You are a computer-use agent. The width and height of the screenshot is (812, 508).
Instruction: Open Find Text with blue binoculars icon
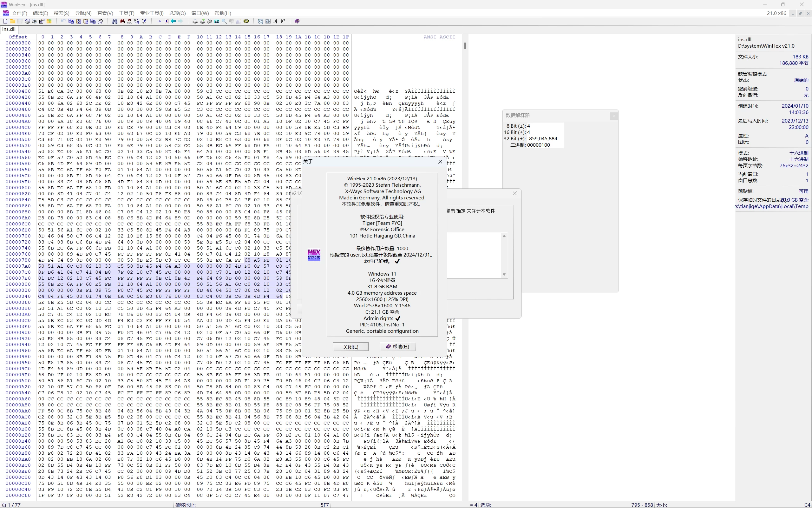coord(115,21)
